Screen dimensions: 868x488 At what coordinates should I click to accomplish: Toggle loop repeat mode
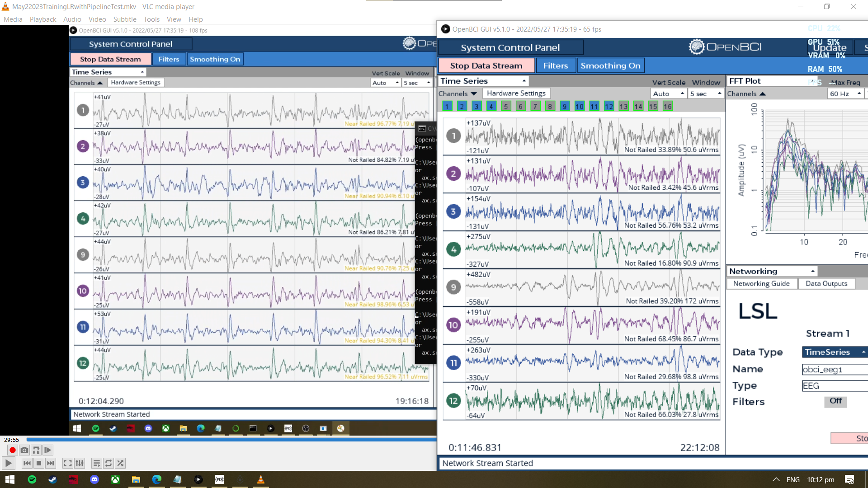pyautogui.click(x=108, y=463)
